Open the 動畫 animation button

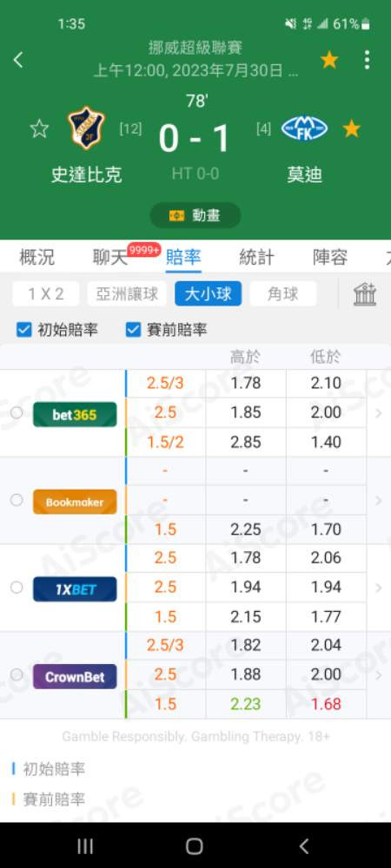pos(195,215)
